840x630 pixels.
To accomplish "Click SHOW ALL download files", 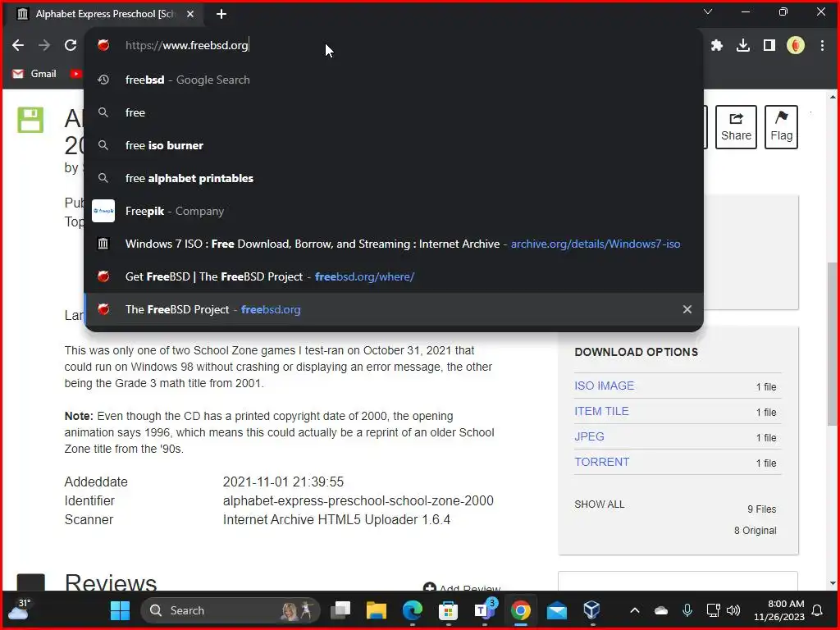I will point(600,504).
